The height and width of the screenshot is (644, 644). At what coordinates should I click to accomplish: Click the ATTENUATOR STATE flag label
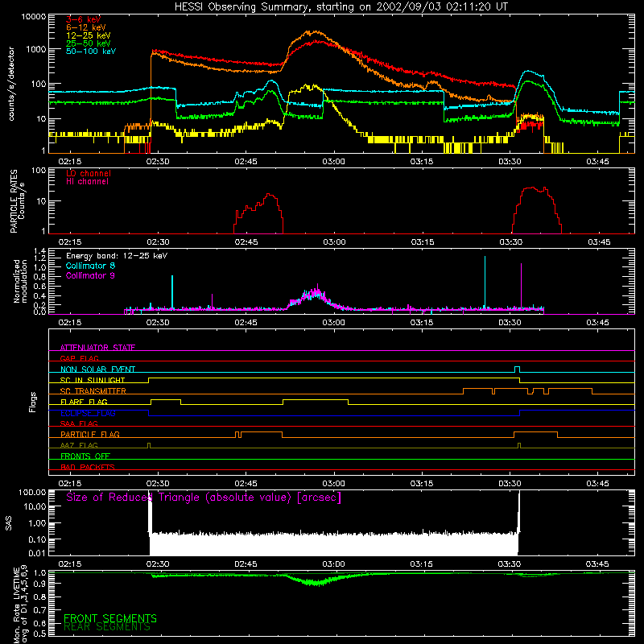pos(97,348)
